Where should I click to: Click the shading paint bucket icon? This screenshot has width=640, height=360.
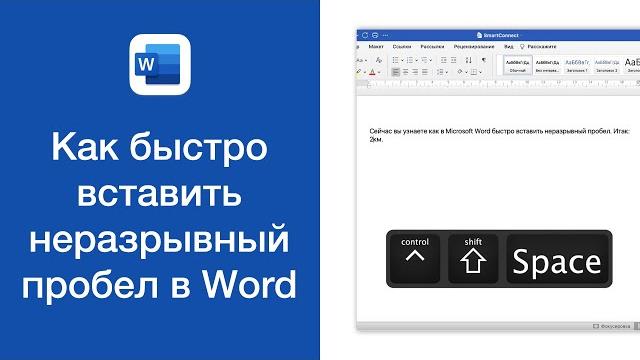460,71
